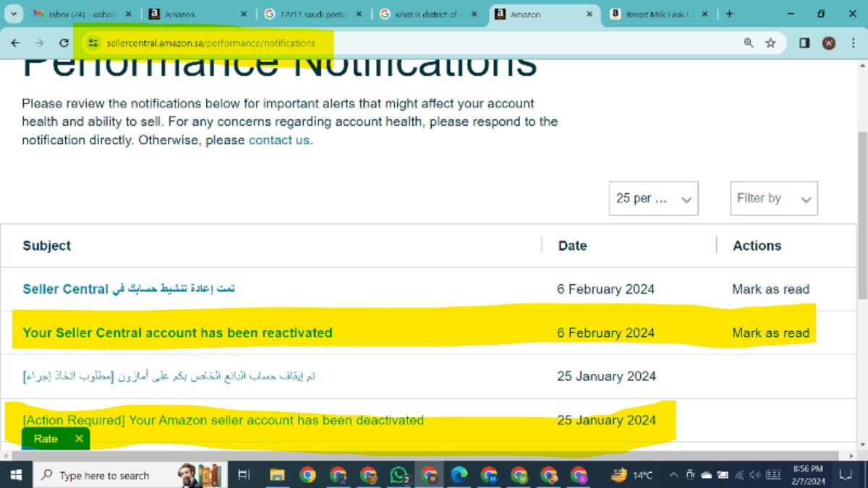Viewport: 868px width, 488px height.
Task: Open the weather widget showing 14°C
Action: [631, 475]
